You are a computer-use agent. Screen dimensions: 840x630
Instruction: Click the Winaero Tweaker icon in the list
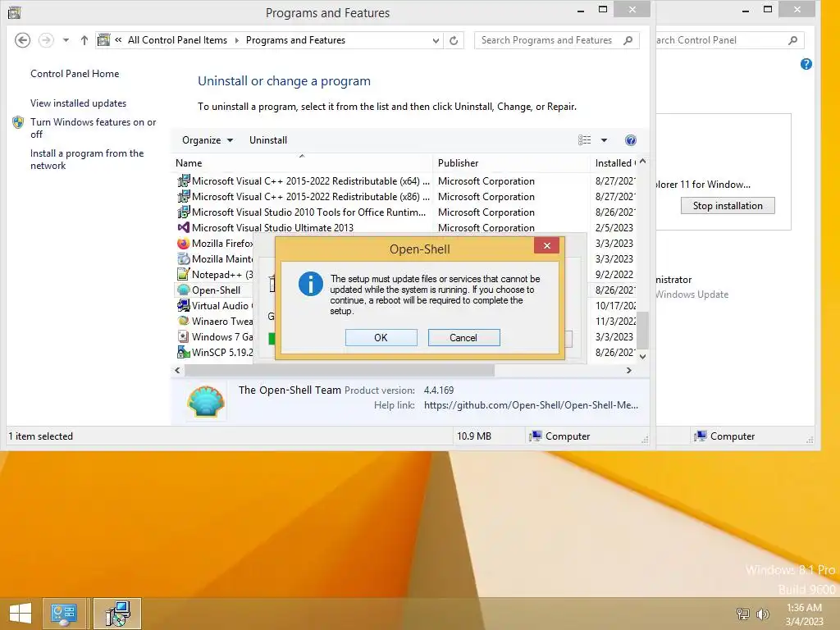point(183,321)
